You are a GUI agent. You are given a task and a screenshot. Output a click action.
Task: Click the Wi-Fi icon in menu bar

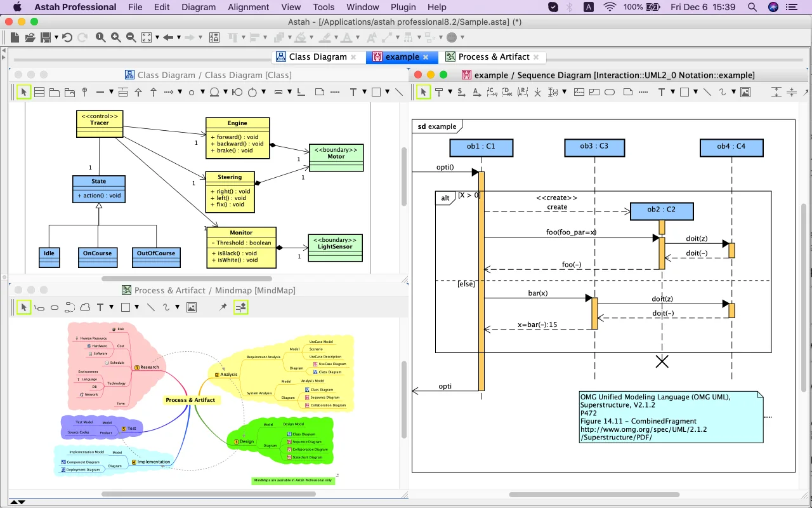[x=610, y=7]
